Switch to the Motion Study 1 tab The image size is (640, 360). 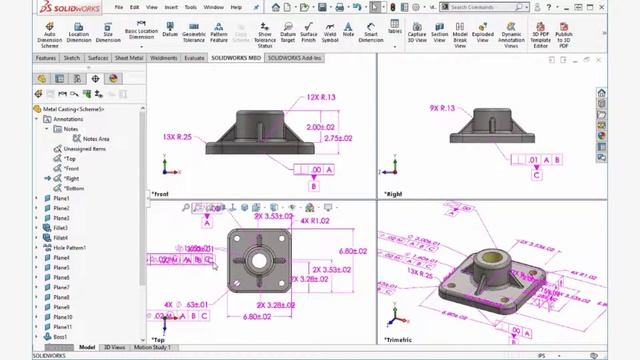(x=152, y=347)
